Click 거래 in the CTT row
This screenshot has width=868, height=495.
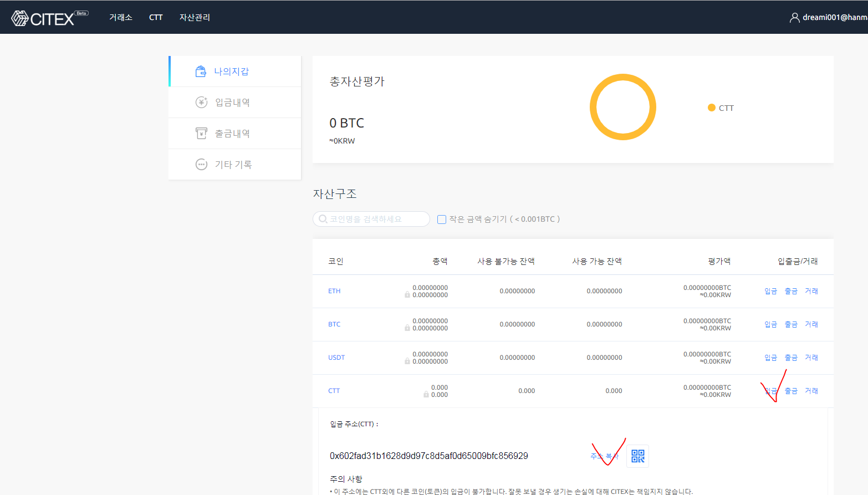tap(811, 391)
